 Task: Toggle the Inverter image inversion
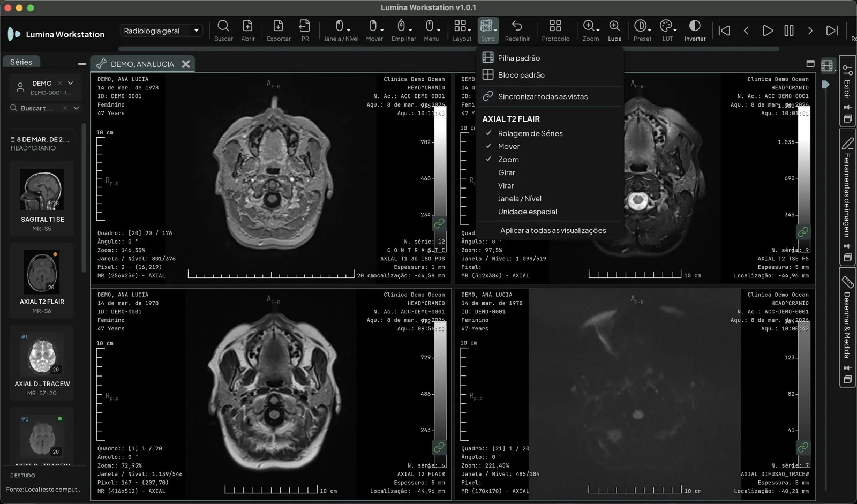click(695, 31)
